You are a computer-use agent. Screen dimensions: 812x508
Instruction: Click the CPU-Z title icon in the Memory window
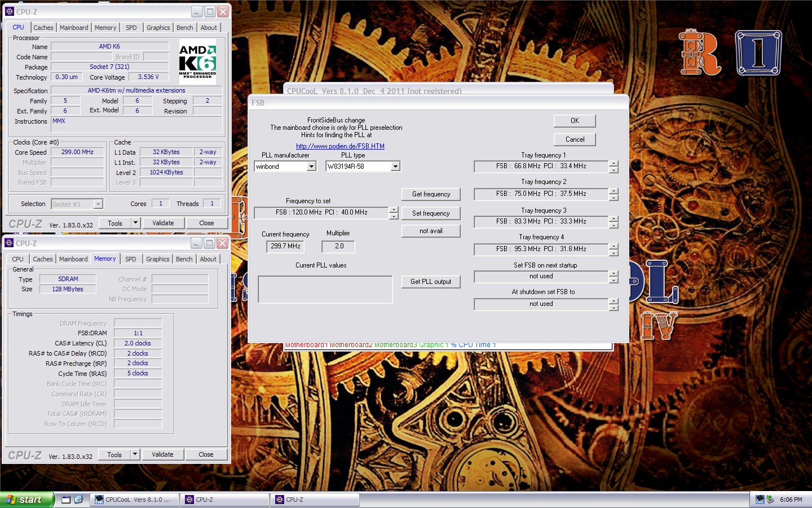tap(9, 243)
